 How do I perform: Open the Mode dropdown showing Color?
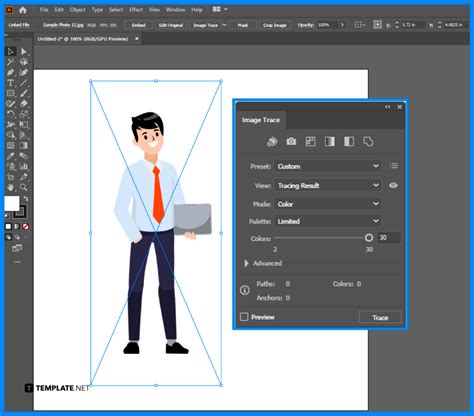tap(328, 204)
